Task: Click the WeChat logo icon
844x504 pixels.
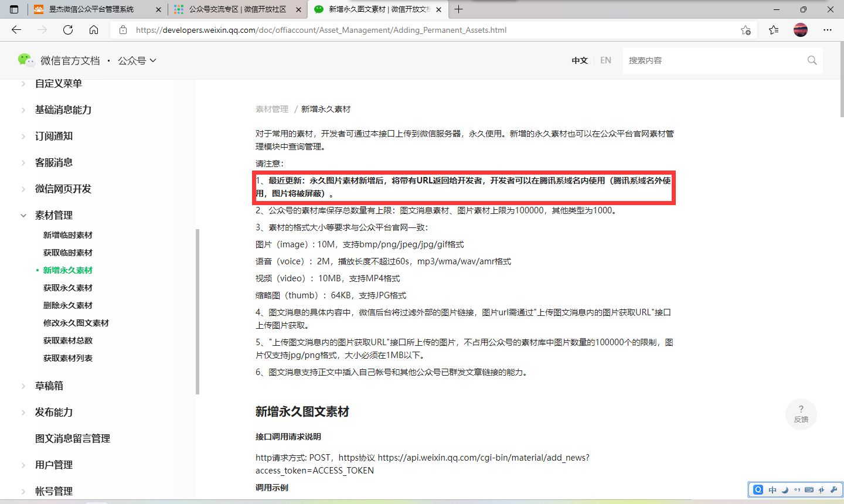Action: click(26, 60)
